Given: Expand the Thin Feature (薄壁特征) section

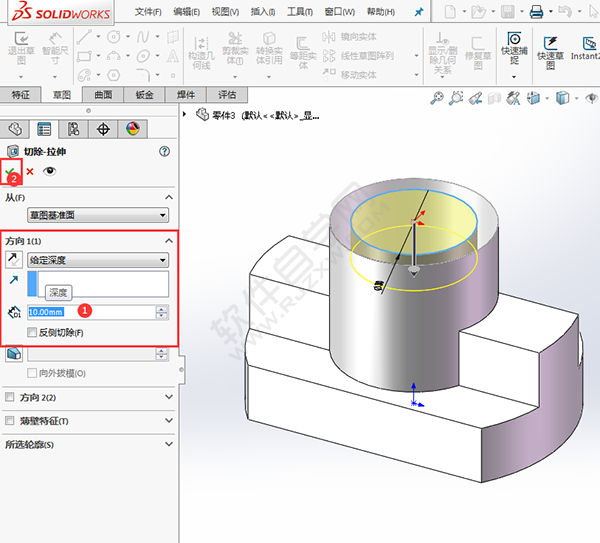Looking at the screenshot, I should [169, 421].
